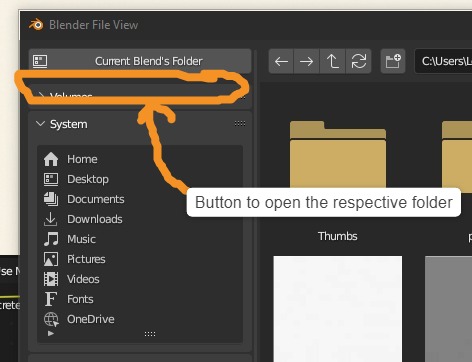Click the OneDrive globe icon

(x=51, y=319)
